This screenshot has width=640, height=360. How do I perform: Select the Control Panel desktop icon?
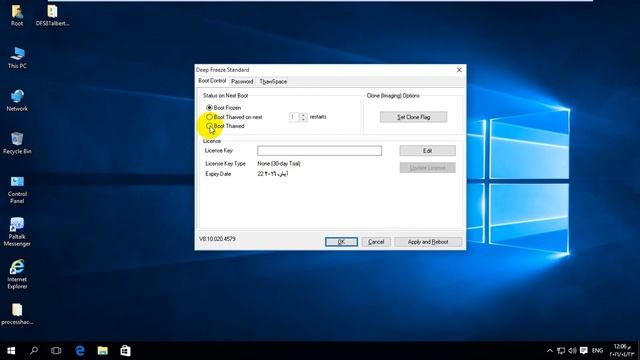tap(17, 189)
